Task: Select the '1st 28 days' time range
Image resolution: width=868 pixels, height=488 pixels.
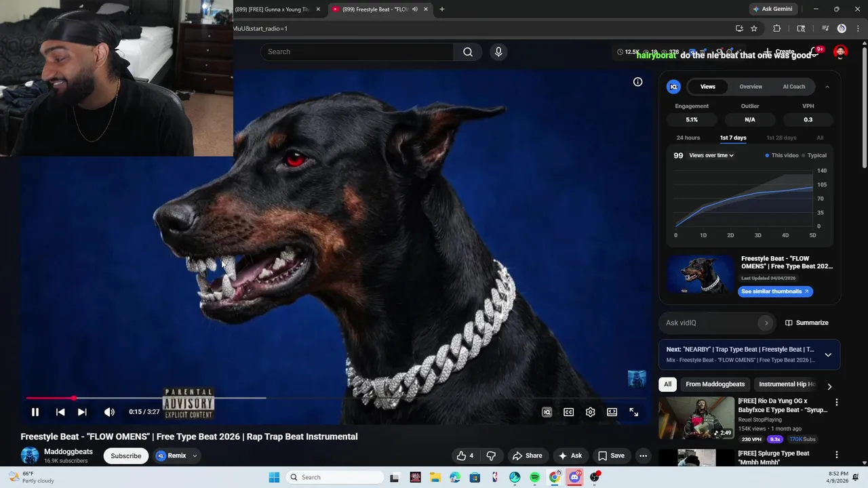Action: coord(781,138)
